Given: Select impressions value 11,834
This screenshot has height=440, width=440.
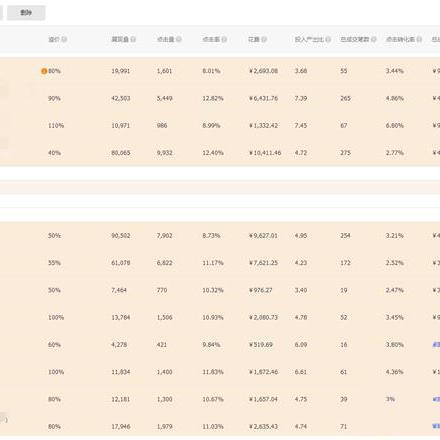Looking at the screenshot, I should pos(121,372).
